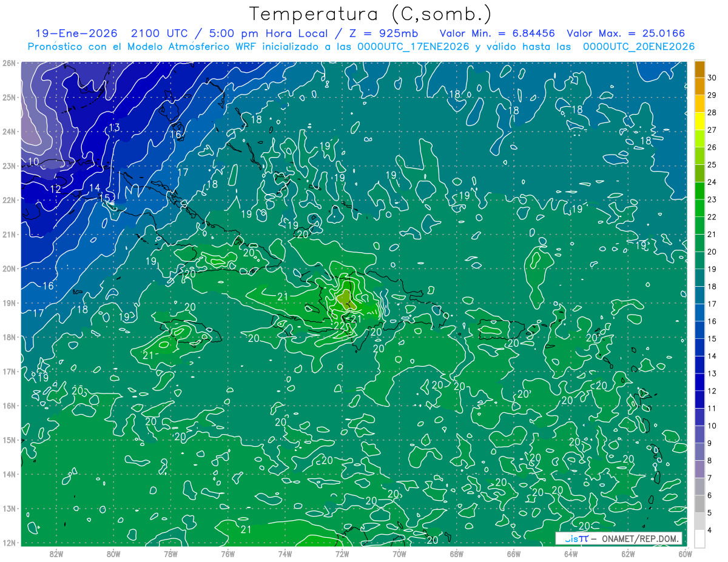Image resolution: width=728 pixels, height=562 pixels.
Task: Click the '78W' longitude label
Action: [170, 554]
